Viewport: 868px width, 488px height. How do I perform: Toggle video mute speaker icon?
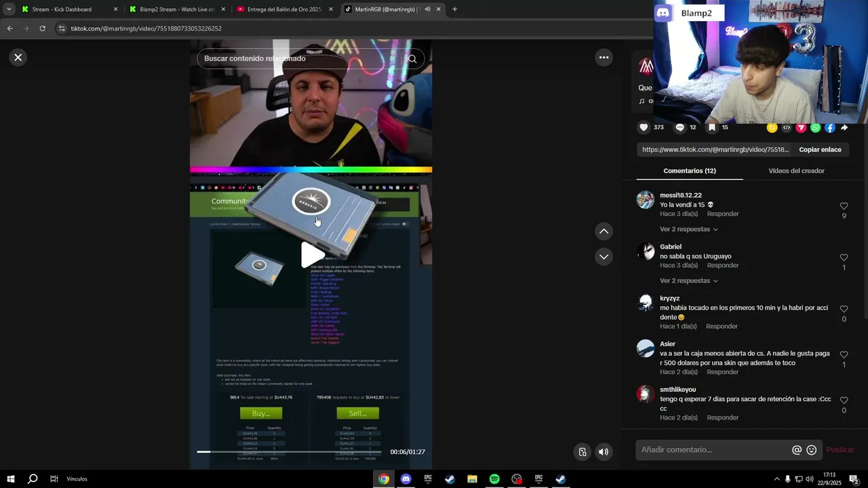(x=604, y=452)
